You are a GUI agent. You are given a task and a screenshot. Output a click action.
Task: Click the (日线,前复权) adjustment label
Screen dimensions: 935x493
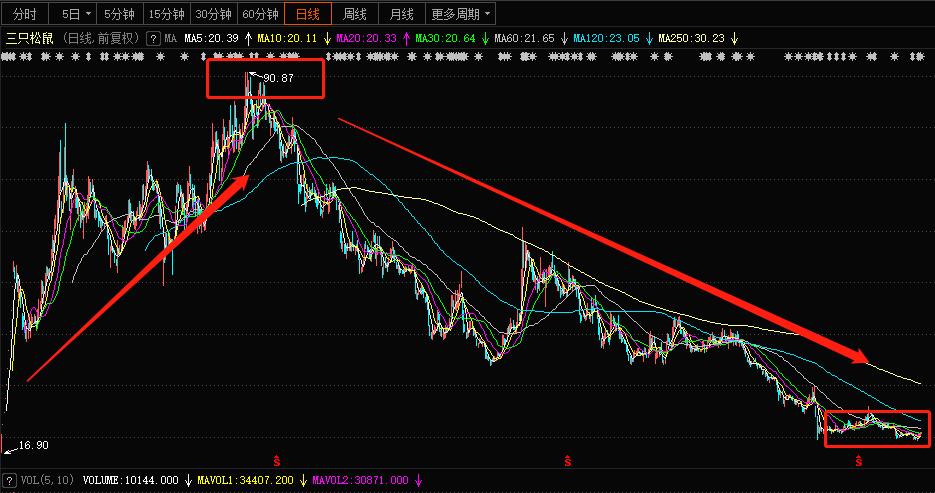[101, 39]
